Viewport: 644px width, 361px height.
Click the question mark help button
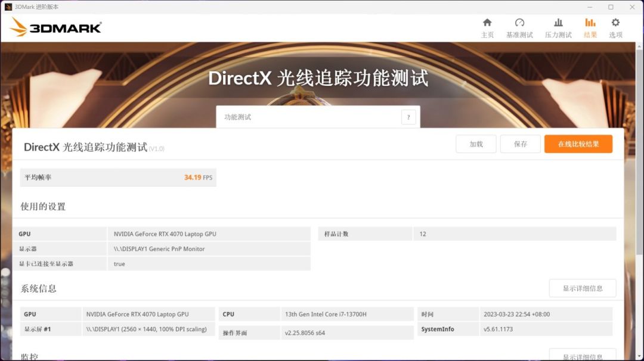408,117
